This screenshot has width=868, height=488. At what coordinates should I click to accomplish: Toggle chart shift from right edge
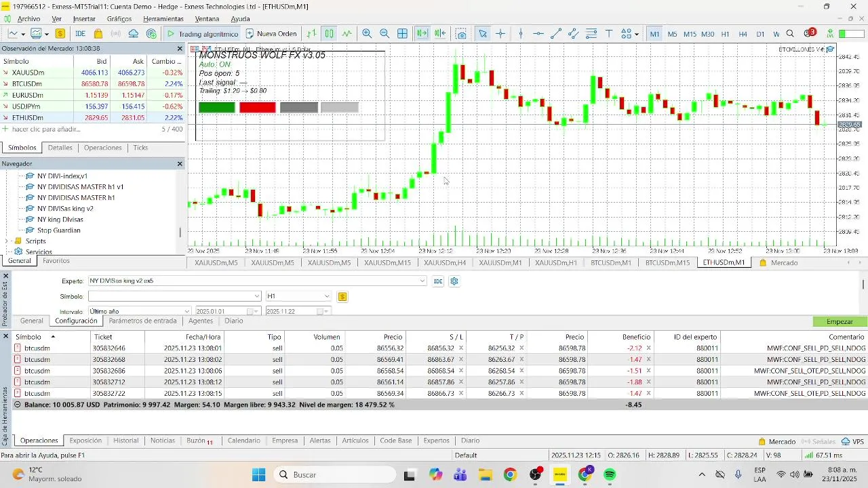point(440,33)
